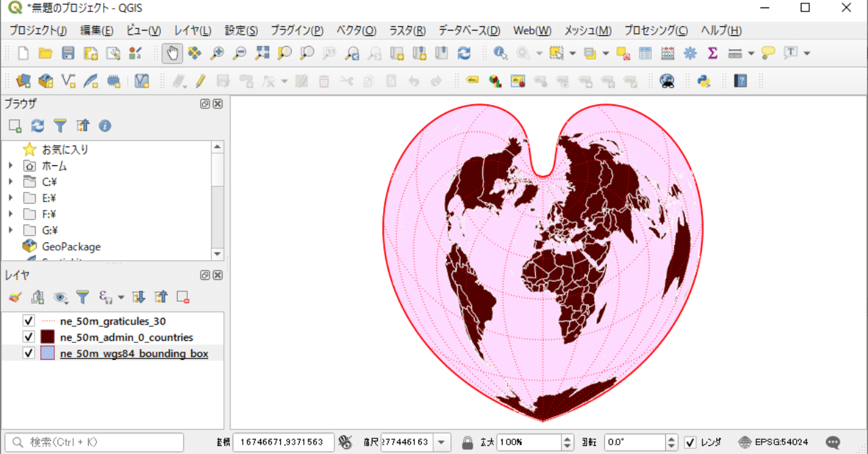Viewport: 868px width, 454px height.
Task: Select the ne_50m_wgs84_bounding_box layer name
Action: (x=134, y=353)
